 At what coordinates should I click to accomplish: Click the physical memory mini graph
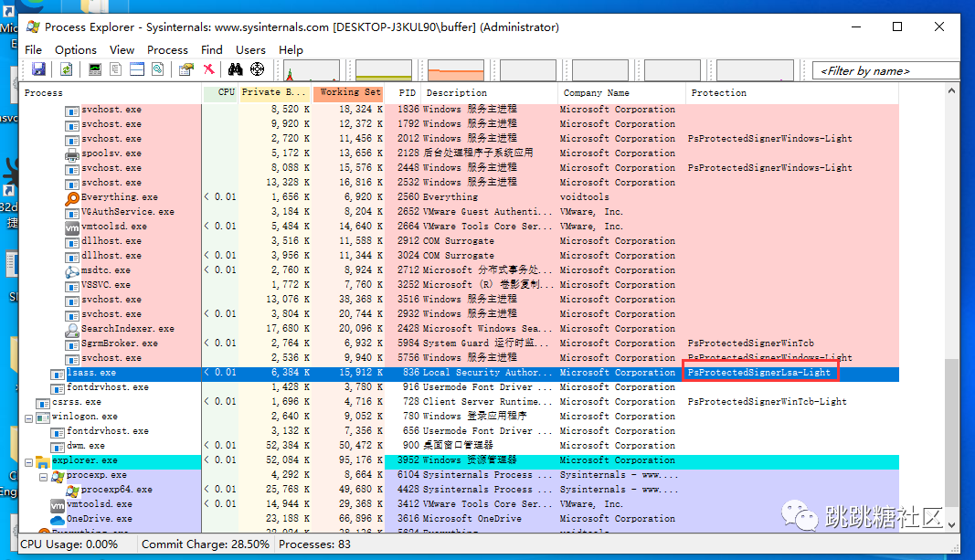pos(456,70)
